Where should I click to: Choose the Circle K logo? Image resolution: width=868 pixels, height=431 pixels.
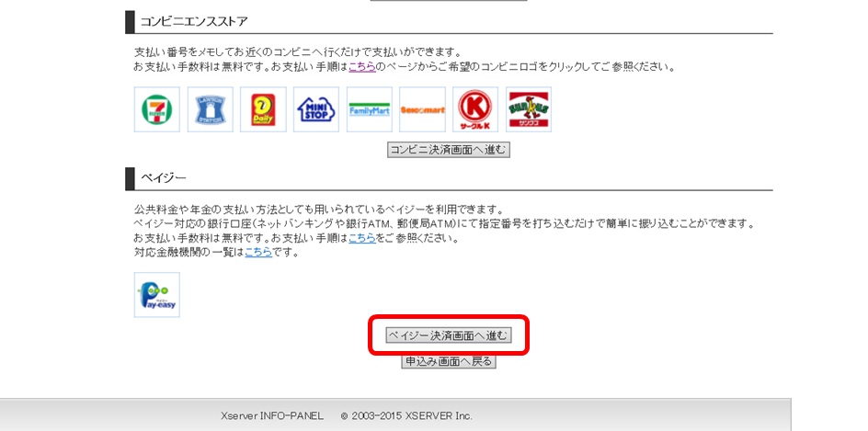pyautogui.click(x=475, y=110)
